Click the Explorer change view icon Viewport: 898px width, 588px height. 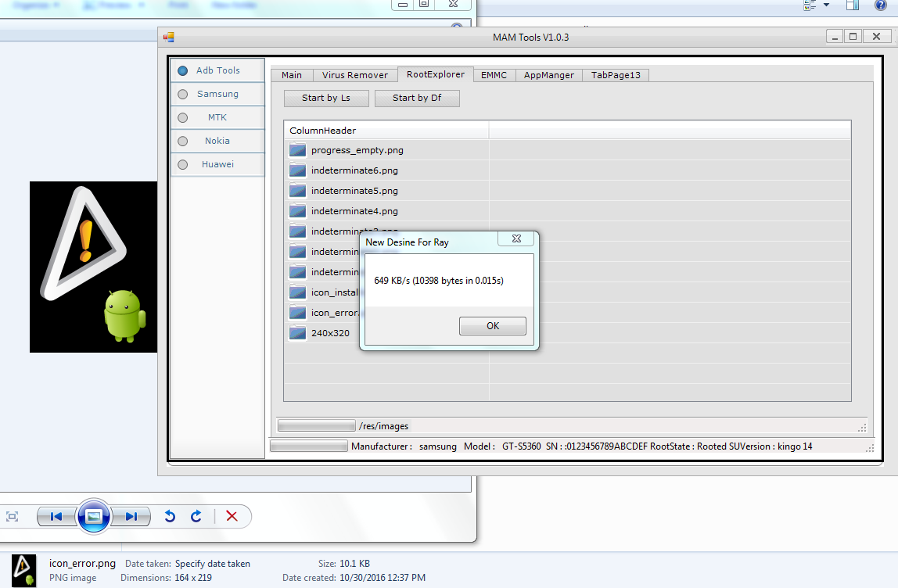coord(810,5)
